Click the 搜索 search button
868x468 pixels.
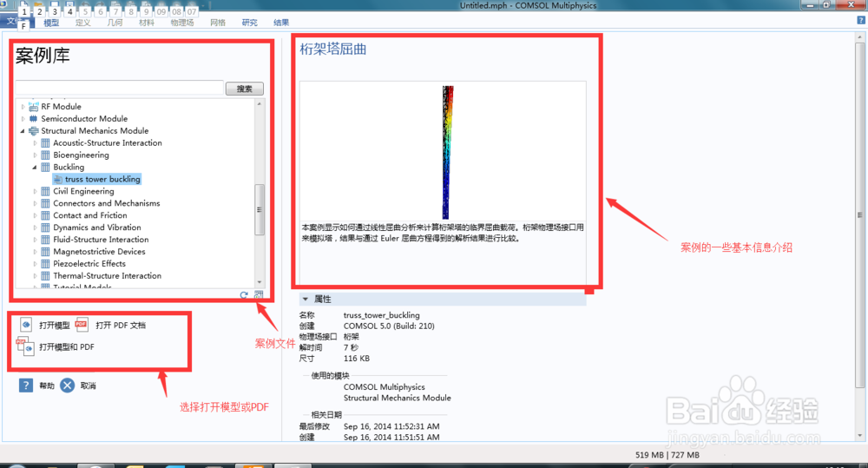point(245,89)
